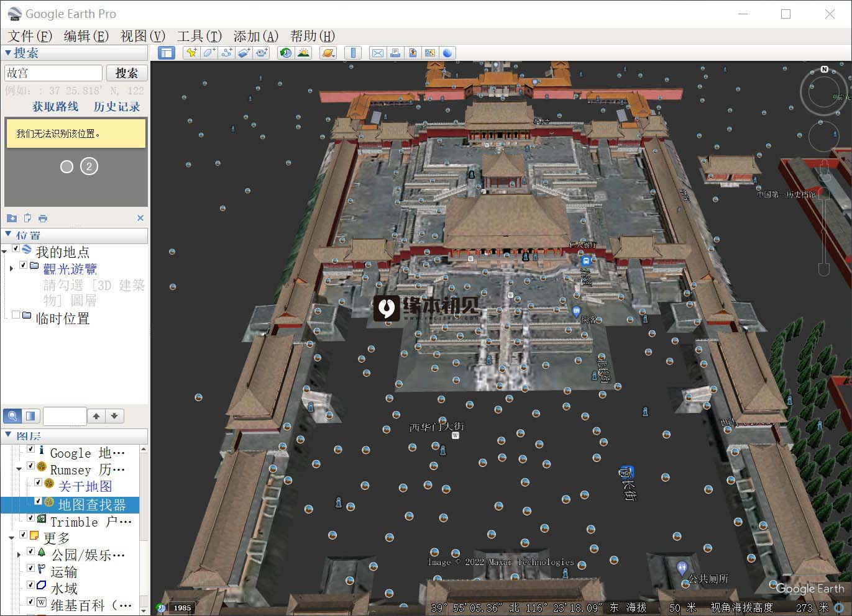Move the selected place up
This screenshot has height=616, width=852.
point(96,416)
